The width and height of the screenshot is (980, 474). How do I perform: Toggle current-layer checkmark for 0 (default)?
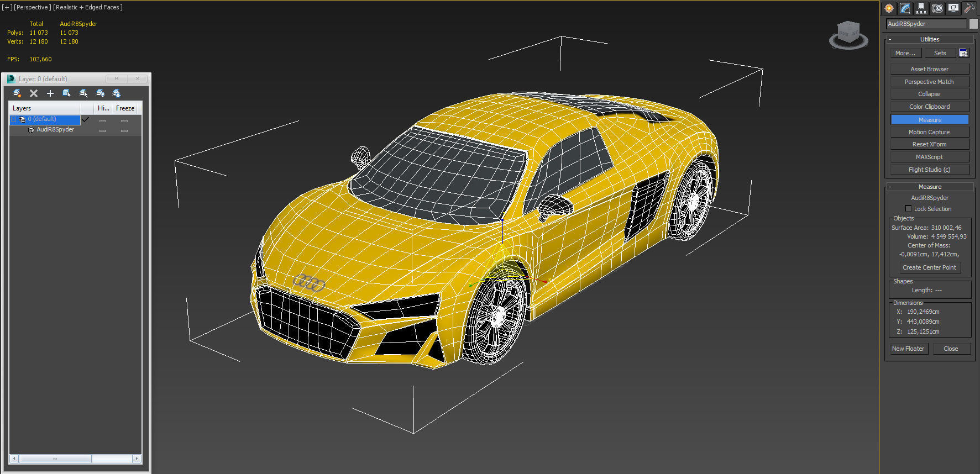pos(85,119)
